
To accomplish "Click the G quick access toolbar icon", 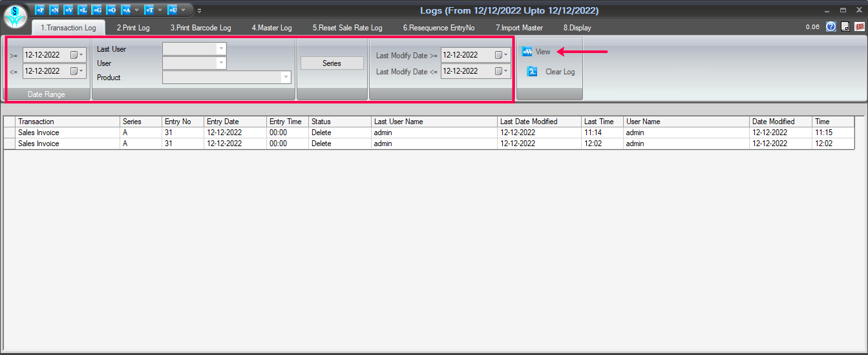I will (x=97, y=10).
